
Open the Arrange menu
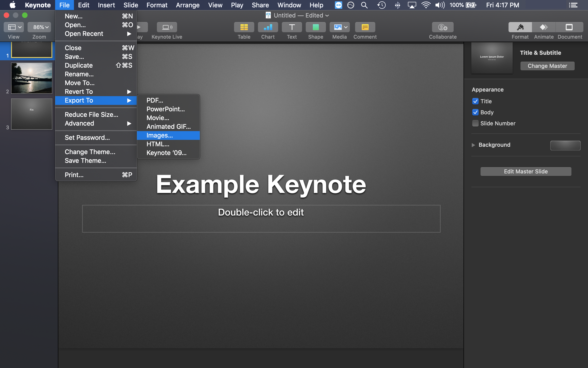click(x=188, y=5)
